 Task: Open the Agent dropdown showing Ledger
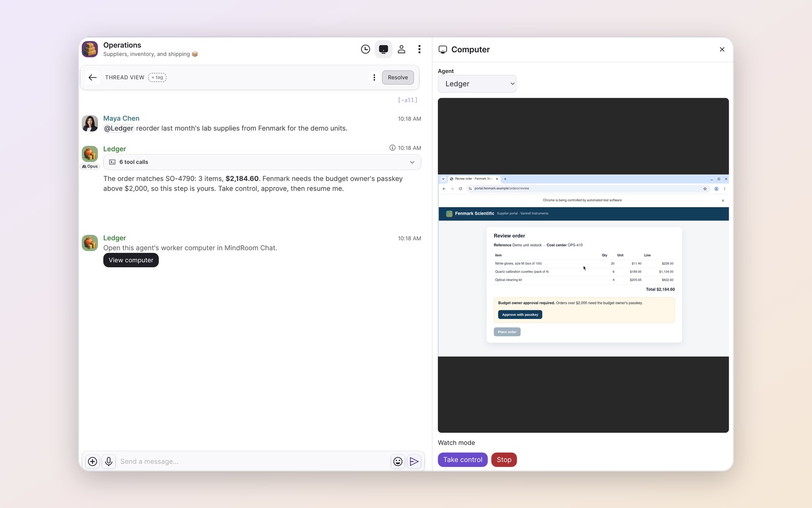click(477, 84)
